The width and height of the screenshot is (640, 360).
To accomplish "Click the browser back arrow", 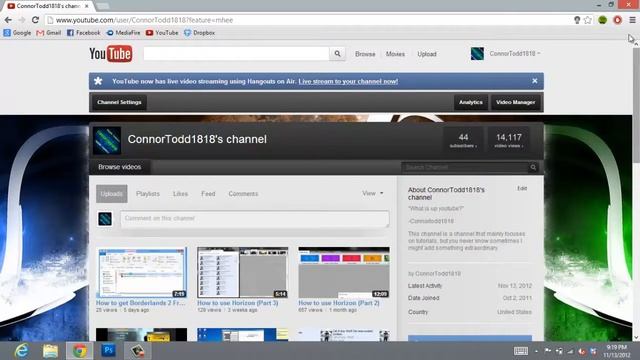I will coord(8,20).
